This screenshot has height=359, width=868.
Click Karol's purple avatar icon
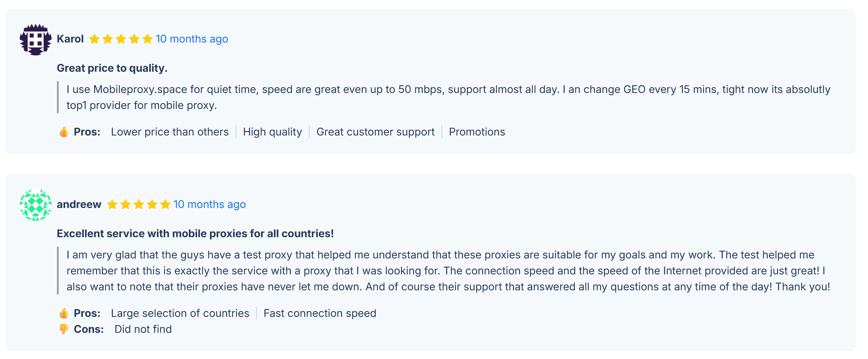(36, 39)
